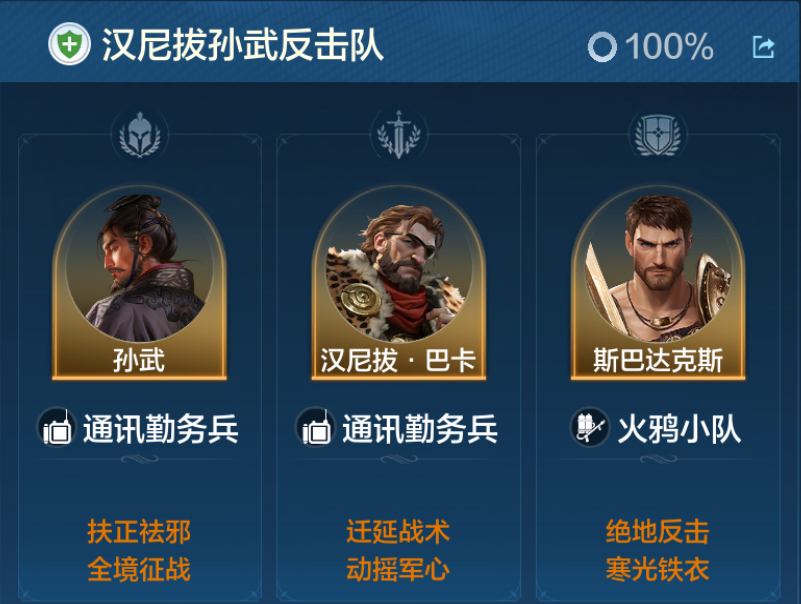Click the green shield plus icon
Screen dimensions: 801x604
(69, 44)
